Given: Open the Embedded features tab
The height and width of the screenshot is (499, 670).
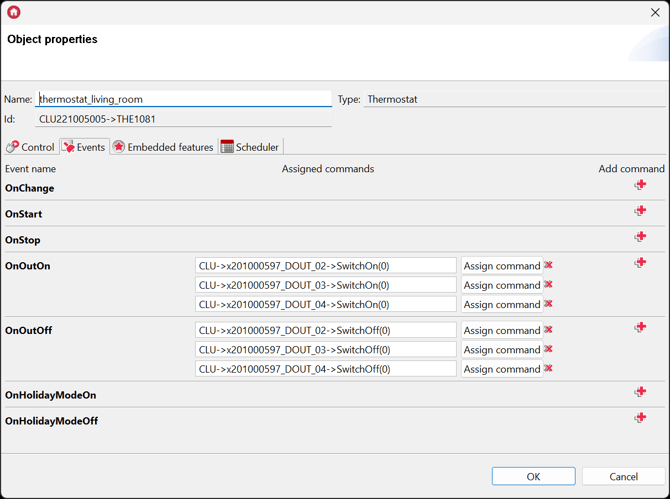Looking at the screenshot, I should (x=162, y=147).
